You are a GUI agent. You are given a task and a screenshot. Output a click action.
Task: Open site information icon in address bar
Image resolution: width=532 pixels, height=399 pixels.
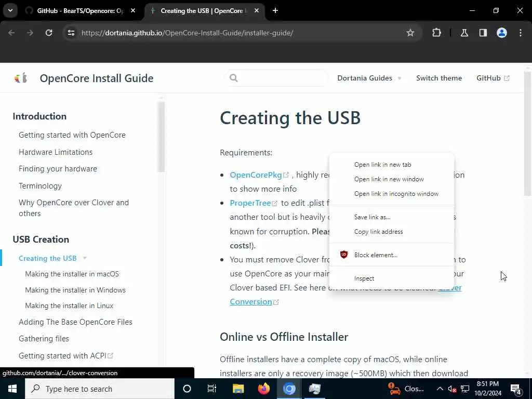(71, 33)
